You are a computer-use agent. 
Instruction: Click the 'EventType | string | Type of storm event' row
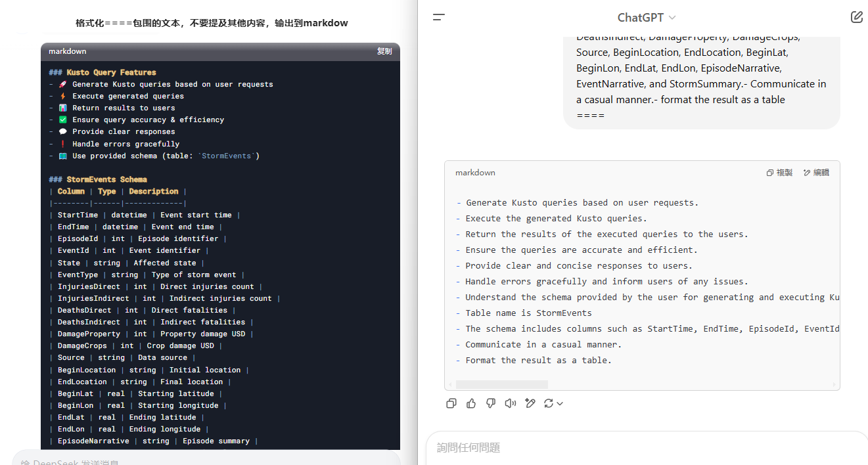(147, 275)
